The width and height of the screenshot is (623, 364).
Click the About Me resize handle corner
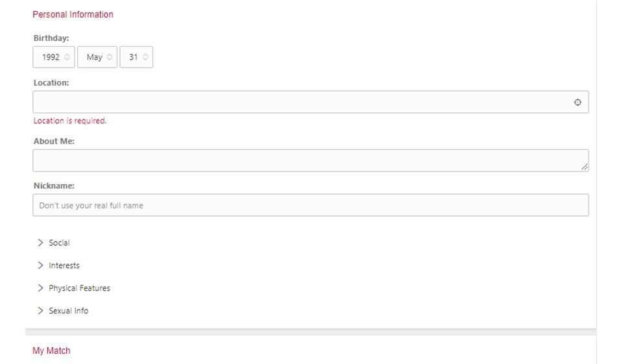point(585,167)
